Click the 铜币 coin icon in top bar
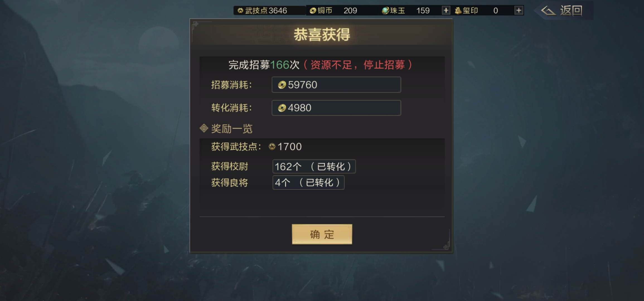 coord(313,11)
